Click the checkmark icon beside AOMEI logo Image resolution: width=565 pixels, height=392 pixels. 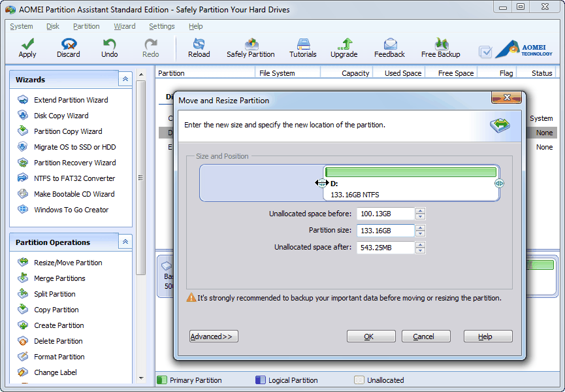point(485,52)
